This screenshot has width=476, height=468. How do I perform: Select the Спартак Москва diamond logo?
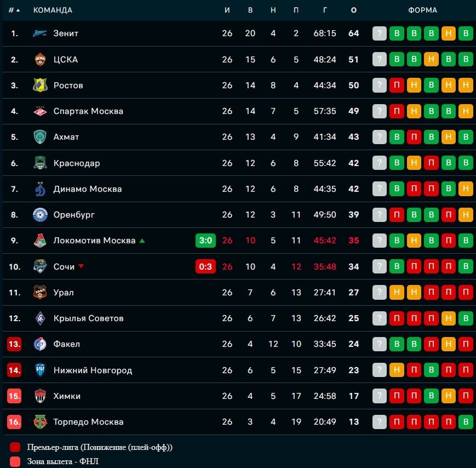click(x=40, y=111)
